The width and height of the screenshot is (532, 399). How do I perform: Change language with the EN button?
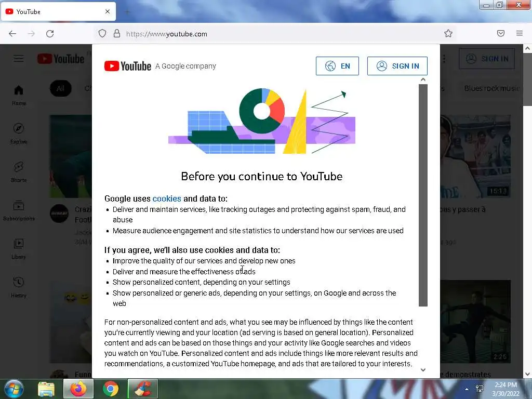pyautogui.click(x=337, y=66)
